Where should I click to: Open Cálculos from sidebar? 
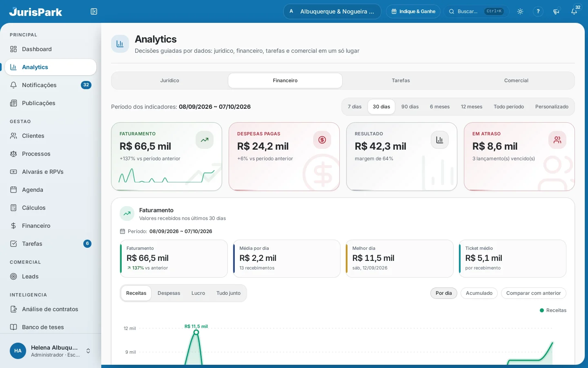pyautogui.click(x=51, y=208)
